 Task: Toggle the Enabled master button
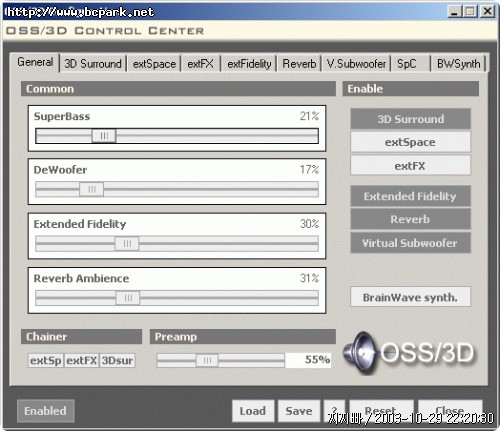(45, 411)
